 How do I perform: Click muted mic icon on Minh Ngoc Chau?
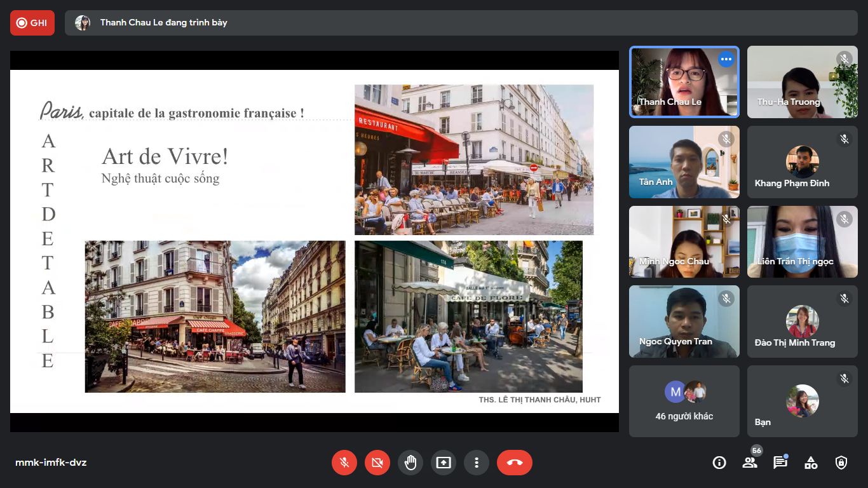point(726,219)
